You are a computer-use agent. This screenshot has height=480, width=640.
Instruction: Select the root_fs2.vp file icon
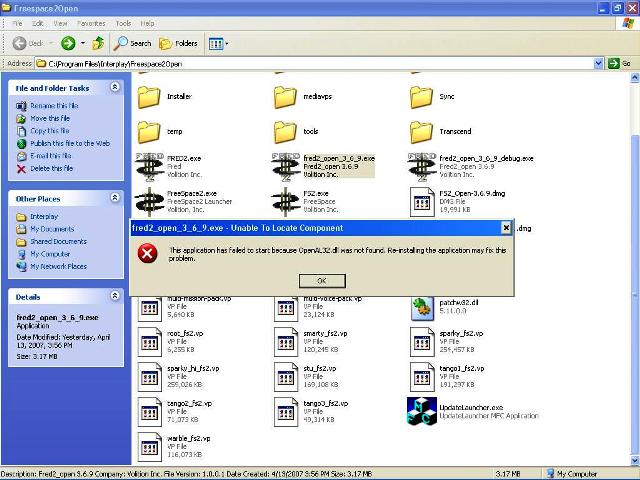(149, 342)
